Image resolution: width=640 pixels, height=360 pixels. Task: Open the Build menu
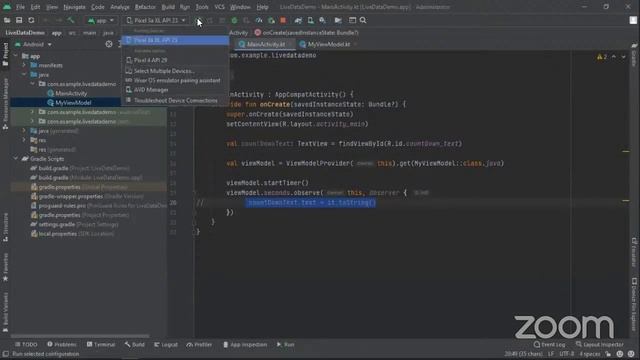tap(168, 7)
